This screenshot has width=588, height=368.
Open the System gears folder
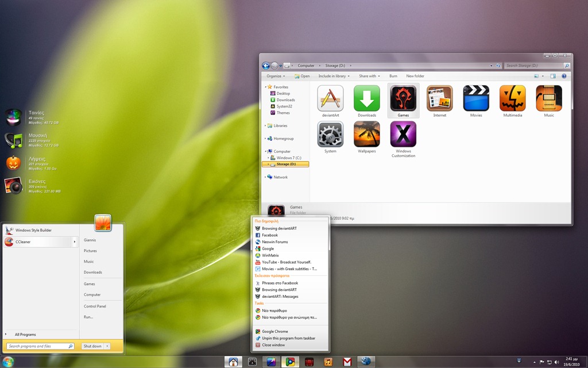(330, 135)
